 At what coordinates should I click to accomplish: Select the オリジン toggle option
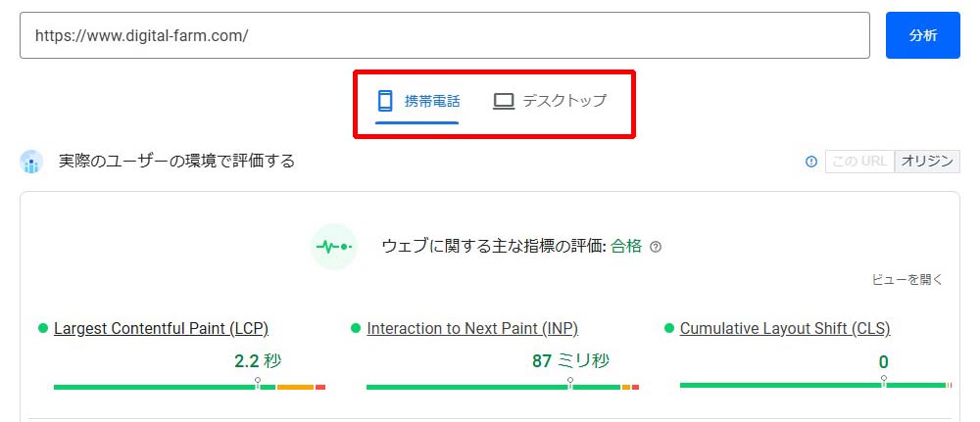pos(927,162)
